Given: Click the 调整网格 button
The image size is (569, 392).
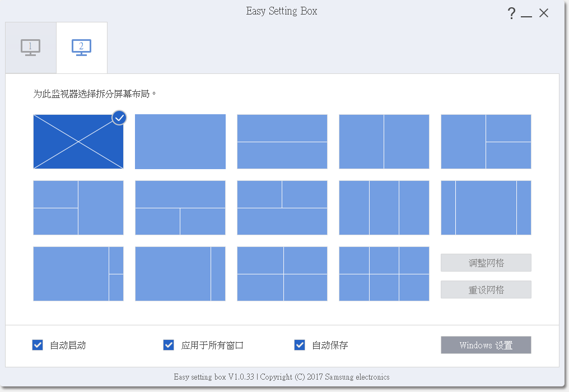Looking at the screenshot, I should (x=486, y=263).
